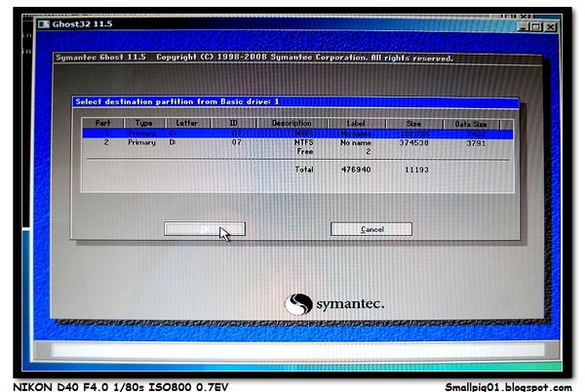Click the OK button
The image size is (585, 392).
tap(205, 229)
